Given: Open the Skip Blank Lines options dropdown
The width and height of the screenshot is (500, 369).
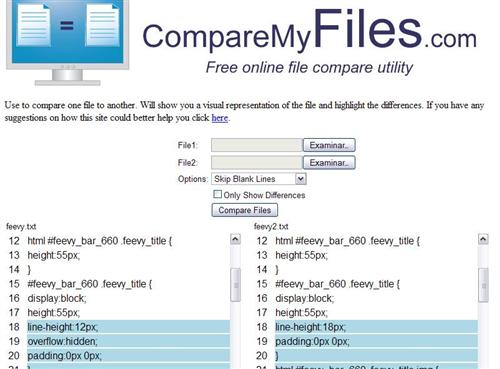Looking at the screenshot, I should point(259,179).
